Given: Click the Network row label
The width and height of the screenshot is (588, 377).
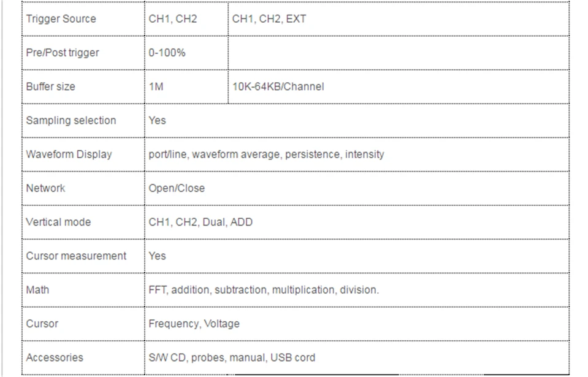Looking at the screenshot, I should (45, 188).
